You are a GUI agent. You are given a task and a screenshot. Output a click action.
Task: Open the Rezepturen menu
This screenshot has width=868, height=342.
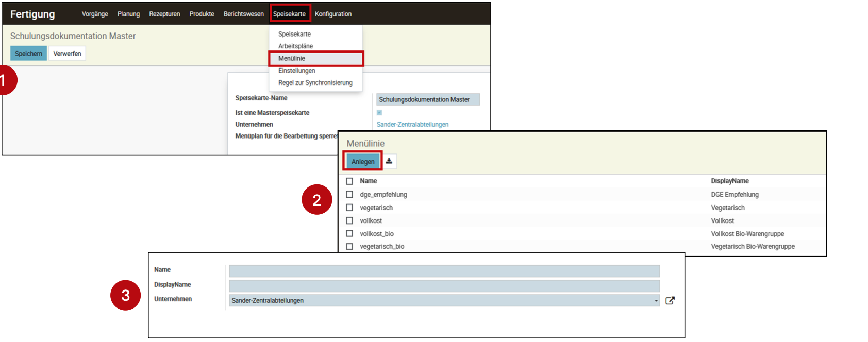pos(164,14)
